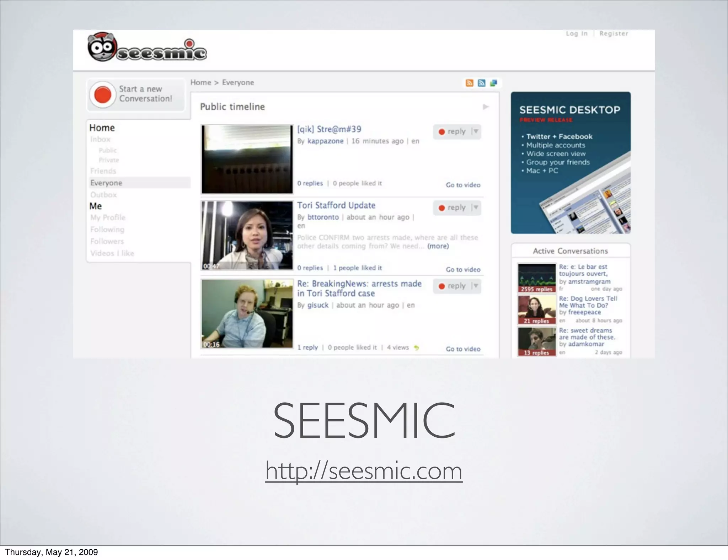Screen dimensions: 728x560
Task: Click the Seesmic Desktop preview release banner
Action: pyautogui.click(x=571, y=163)
